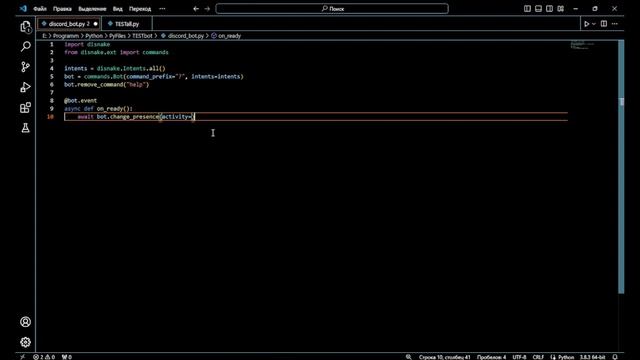Viewport: 640px width, 360px height.
Task: Switch to the TESTall.py tab
Action: 127,24
